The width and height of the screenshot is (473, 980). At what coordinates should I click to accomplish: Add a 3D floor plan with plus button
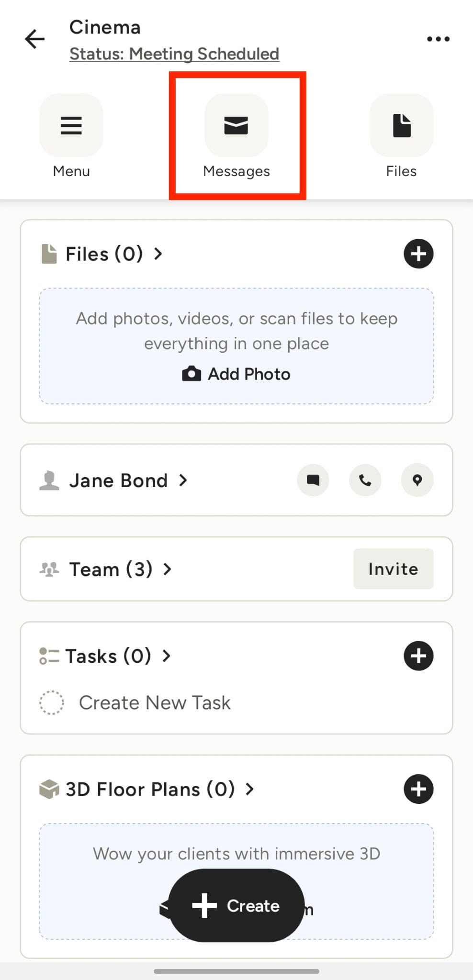418,789
